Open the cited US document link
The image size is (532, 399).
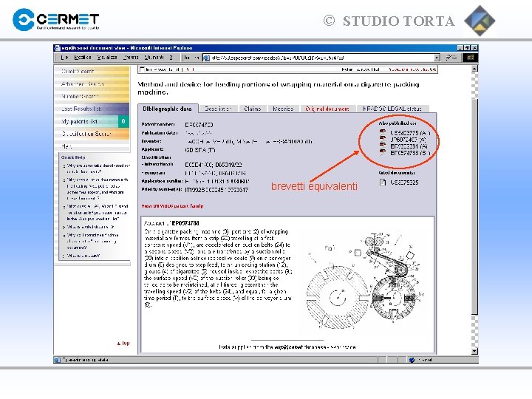coord(404,183)
